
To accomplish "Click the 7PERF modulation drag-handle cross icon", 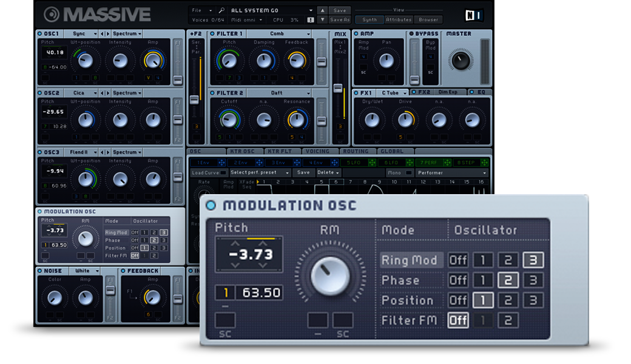I will [447, 163].
